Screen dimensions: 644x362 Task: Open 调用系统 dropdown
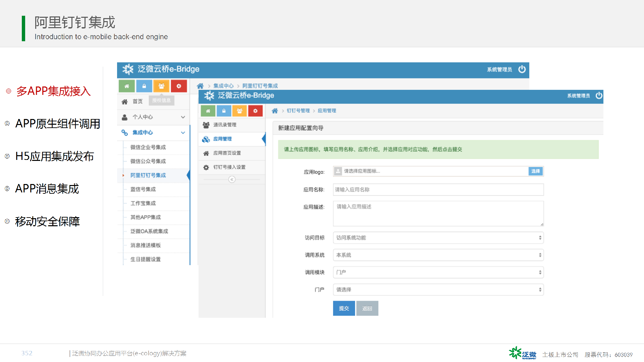pos(438,255)
